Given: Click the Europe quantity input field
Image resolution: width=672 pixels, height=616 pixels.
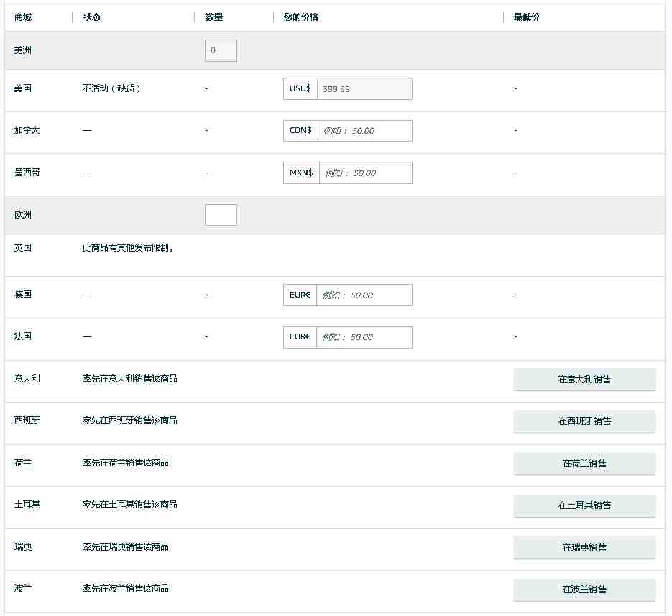Looking at the screenshot, I should (221, 215).
